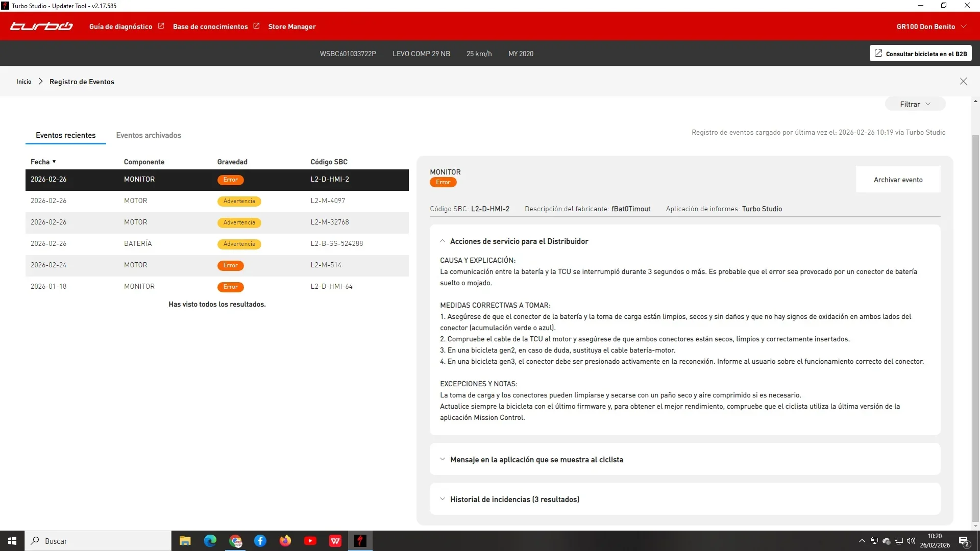The height and width of the screenshot is (551, 980).
Task: Click the Gravedad column header
Action: tap(232, 162)
